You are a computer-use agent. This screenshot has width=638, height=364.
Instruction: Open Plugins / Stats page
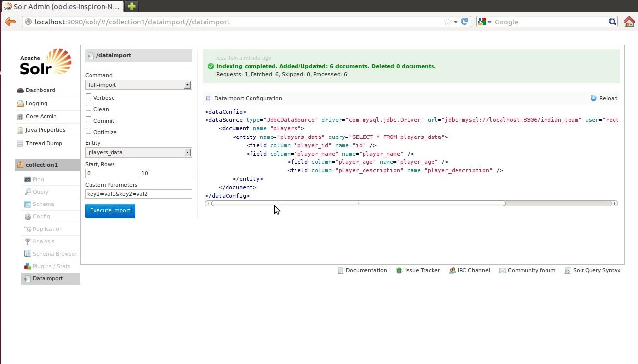[x=51, y=267]
